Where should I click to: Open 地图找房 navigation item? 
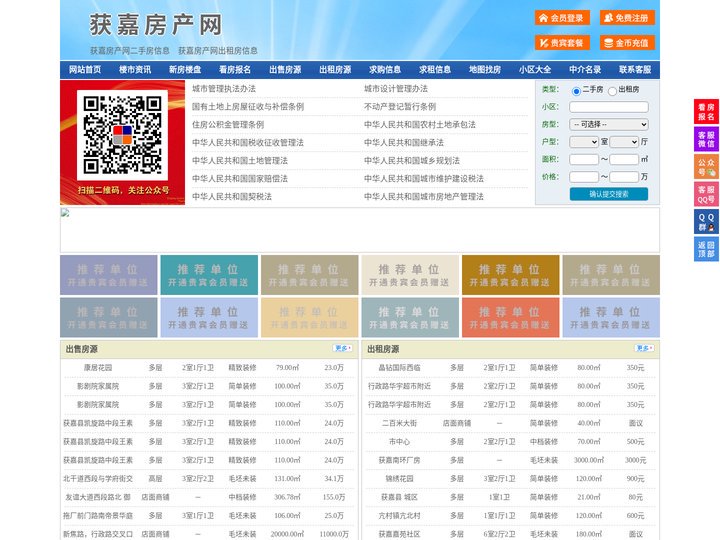[x=485, y=70]
